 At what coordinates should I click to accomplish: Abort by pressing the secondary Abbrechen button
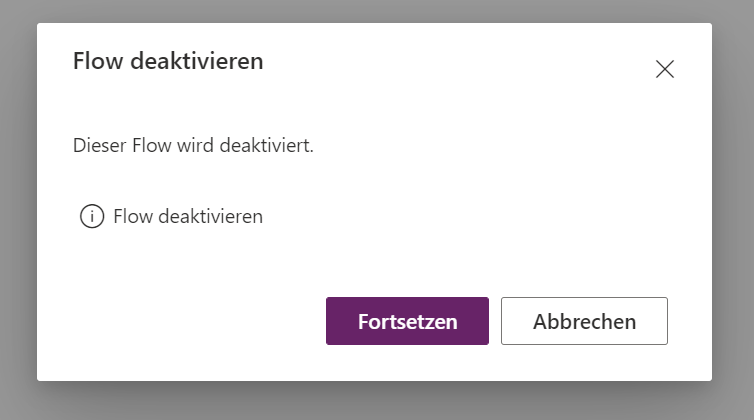(584, 321)
